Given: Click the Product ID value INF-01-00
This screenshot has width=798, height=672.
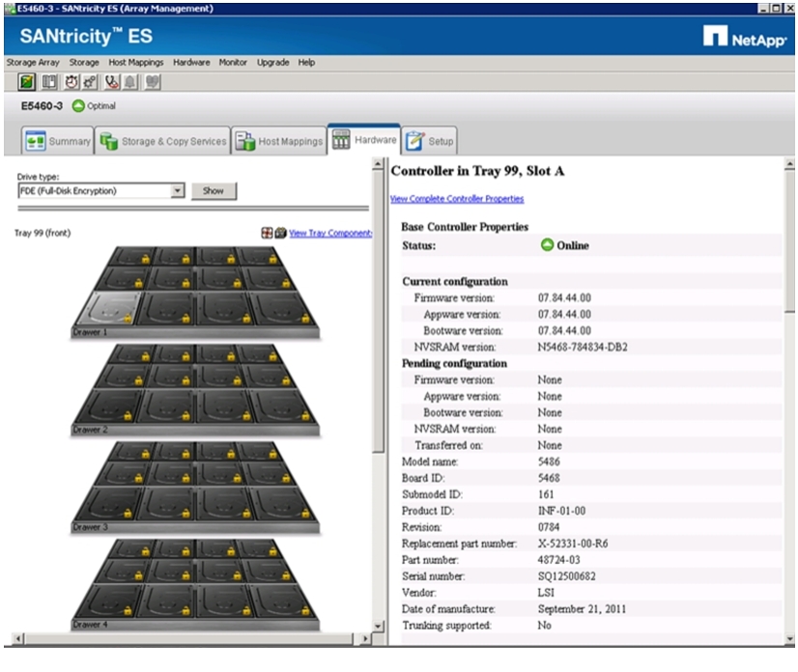Looking at the screenshot, I should pos(561,511).
